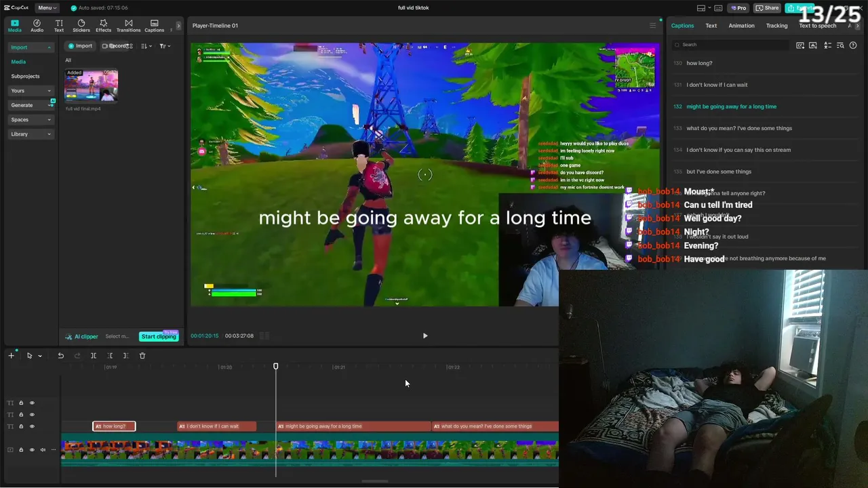Mute the main video track audio
Screen dimensions: 868x488
(x=43, y=450)
